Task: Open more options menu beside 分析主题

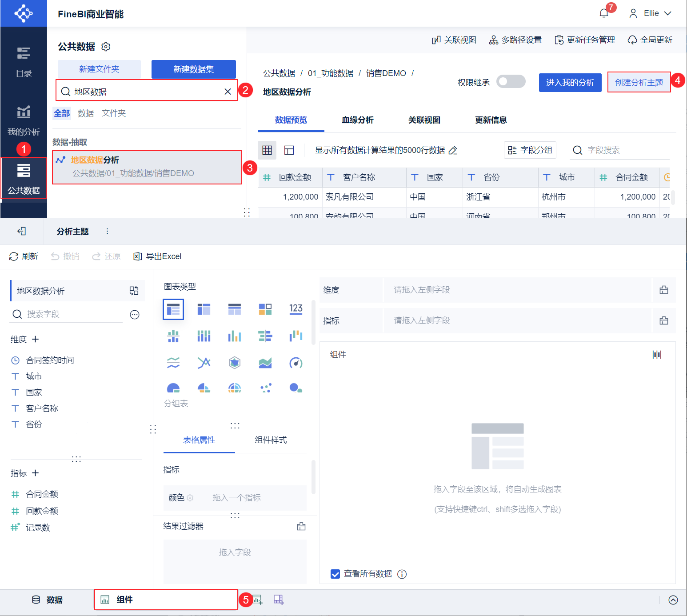Action: (x=107, y=231)
